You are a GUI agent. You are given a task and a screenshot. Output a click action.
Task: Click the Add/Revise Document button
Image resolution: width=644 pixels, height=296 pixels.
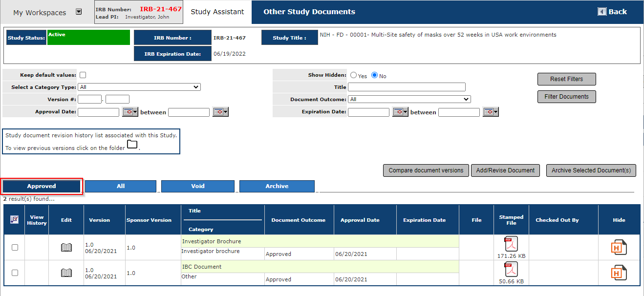(505, 170)
